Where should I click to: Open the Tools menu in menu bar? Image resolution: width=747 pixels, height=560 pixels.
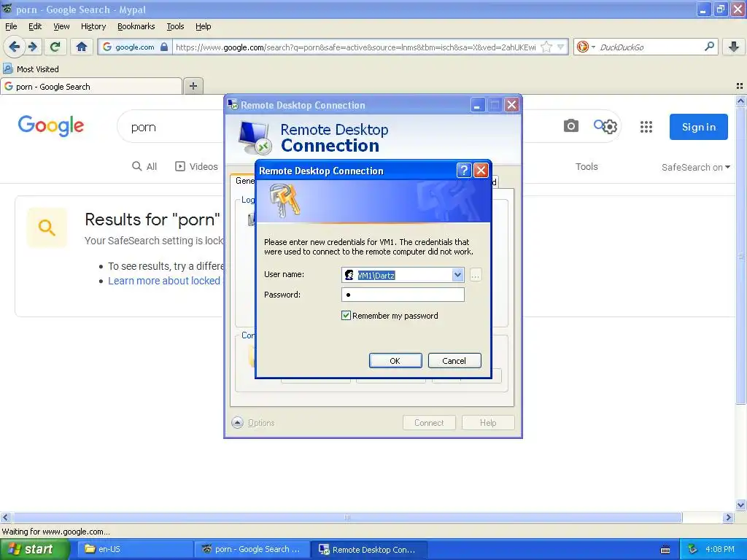pyautogui.click(x=175, y=26)
